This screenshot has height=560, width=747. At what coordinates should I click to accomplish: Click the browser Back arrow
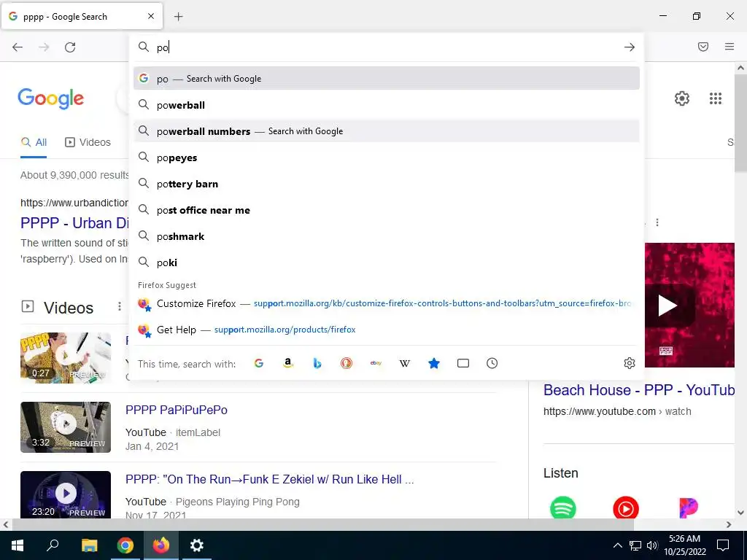tap(18, 47)
